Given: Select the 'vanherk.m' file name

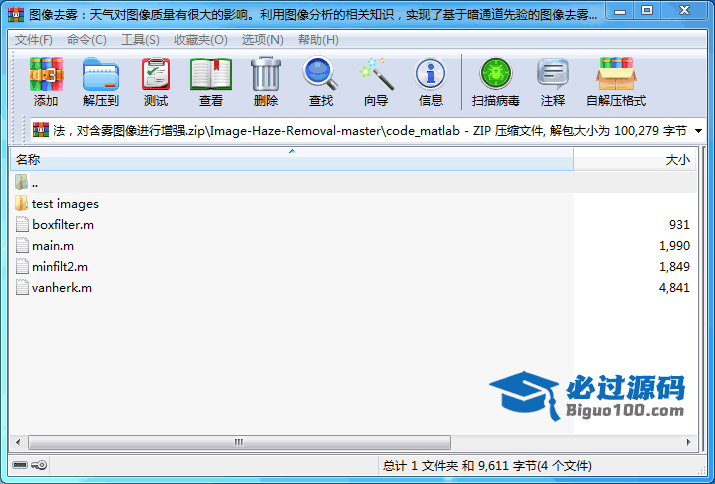Looking at the screenshot, I should (62, 287).
